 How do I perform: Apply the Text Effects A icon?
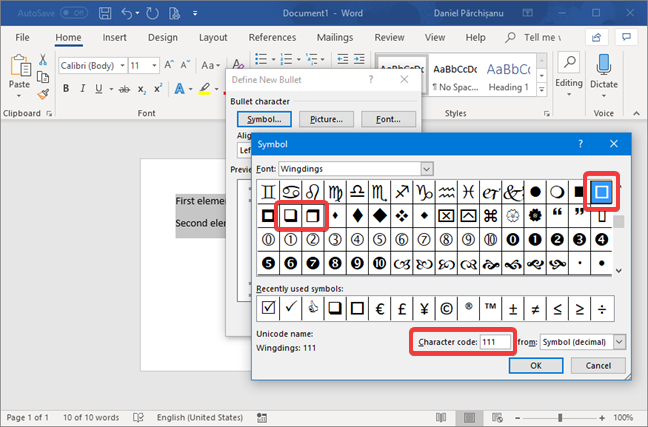(179, 88)
